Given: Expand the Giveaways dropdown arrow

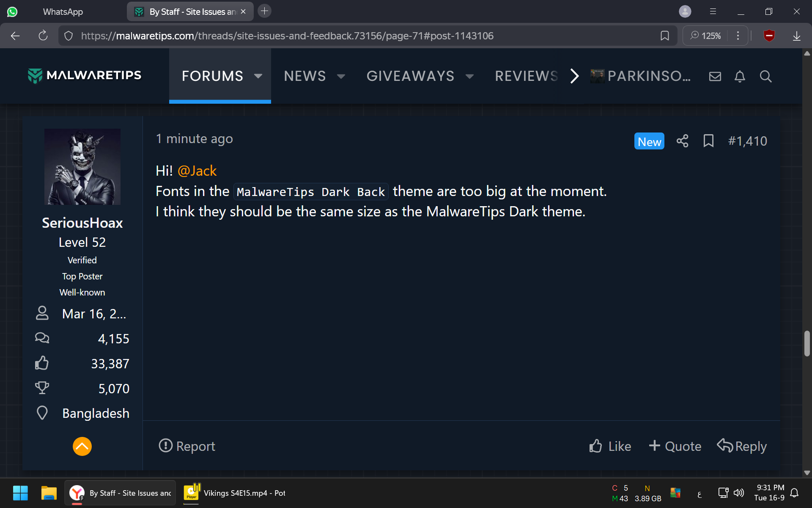Looking at the screenshot, I should [469, 76].
